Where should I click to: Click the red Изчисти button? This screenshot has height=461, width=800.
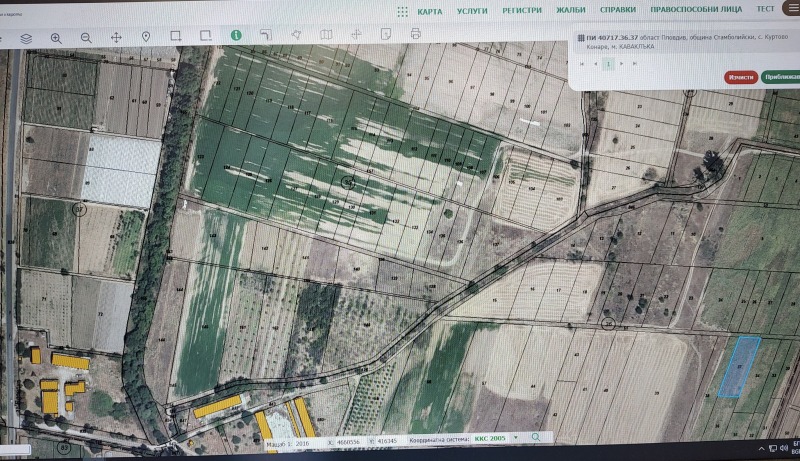(740, 77)
